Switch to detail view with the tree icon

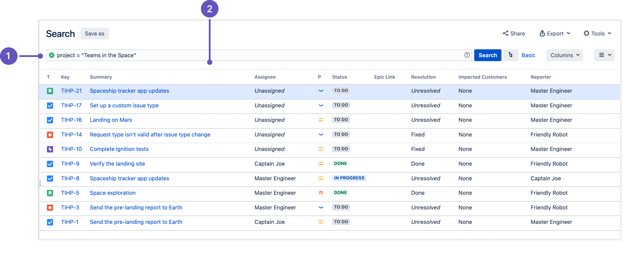(511, 55)
